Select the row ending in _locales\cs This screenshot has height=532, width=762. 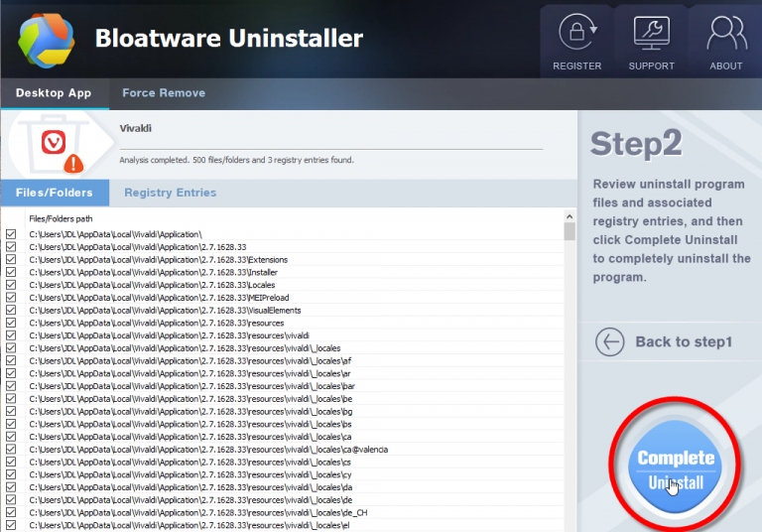click(x=282, y=462)
